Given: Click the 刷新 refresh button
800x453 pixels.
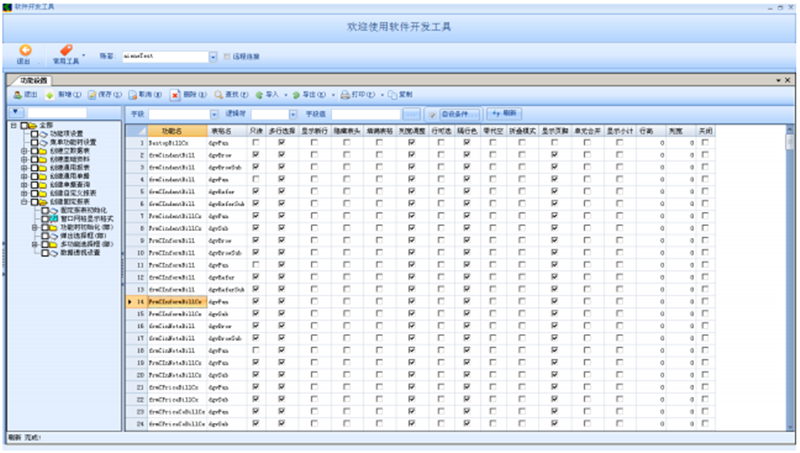Looking at the screenshot, I should pos(504,115).
